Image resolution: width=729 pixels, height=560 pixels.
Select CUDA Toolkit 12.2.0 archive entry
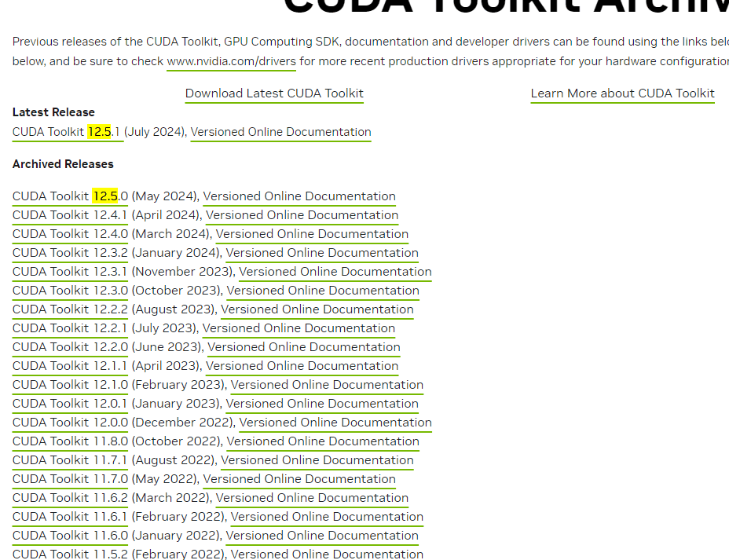[70, 346]
